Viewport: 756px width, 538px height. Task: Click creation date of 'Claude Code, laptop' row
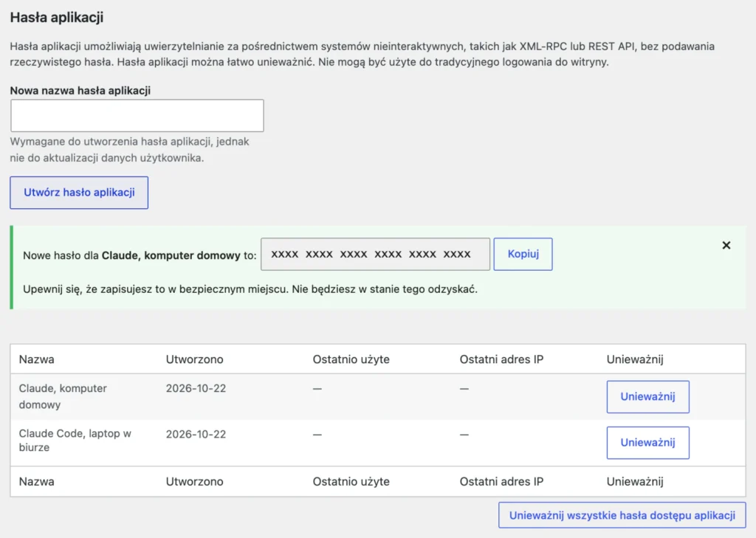tap(196, 434)
